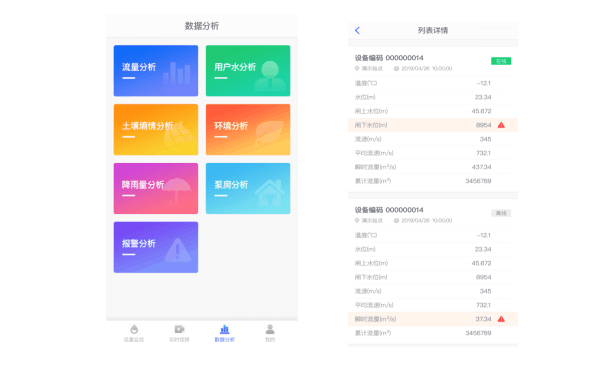The width and height of the screenshot is (600, 378).
Task: Click the gray 离线 status badge
Action: tap(501, 213)
